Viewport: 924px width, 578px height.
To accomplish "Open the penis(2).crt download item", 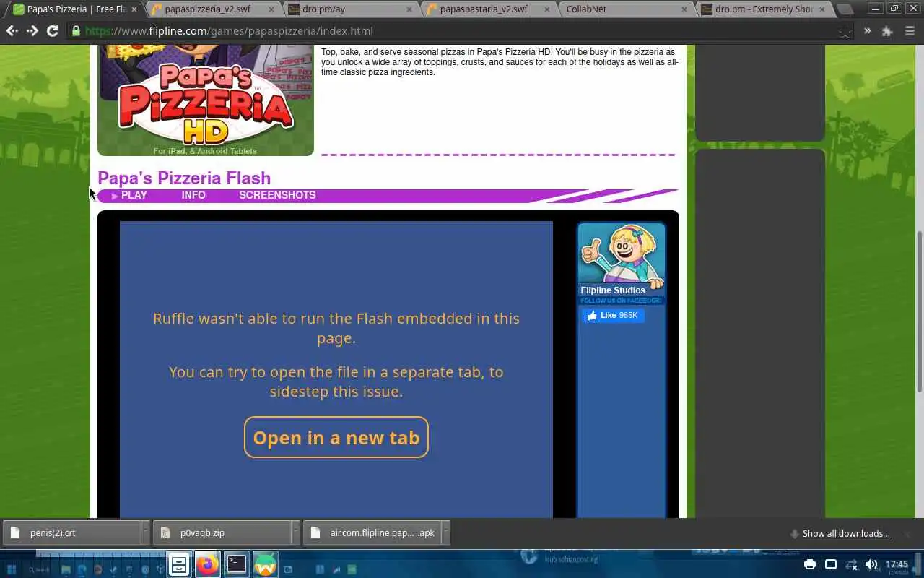I will [71, 533].
